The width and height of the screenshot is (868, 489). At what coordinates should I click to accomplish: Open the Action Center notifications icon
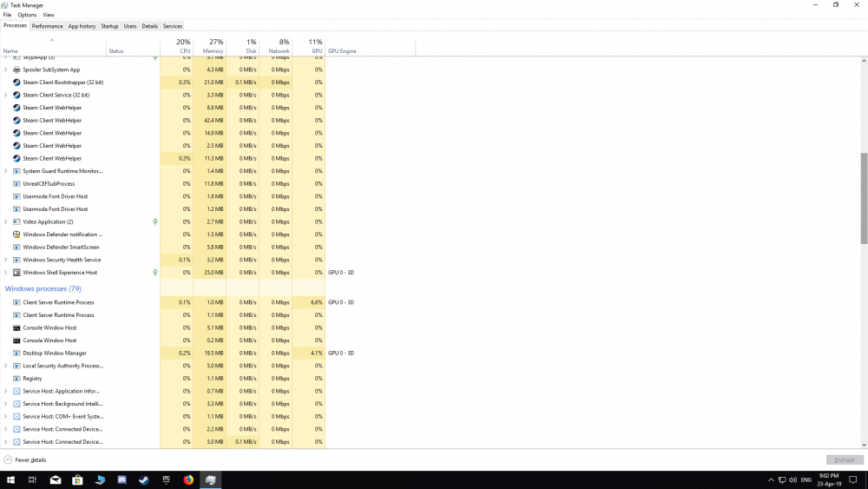point(853,480)
